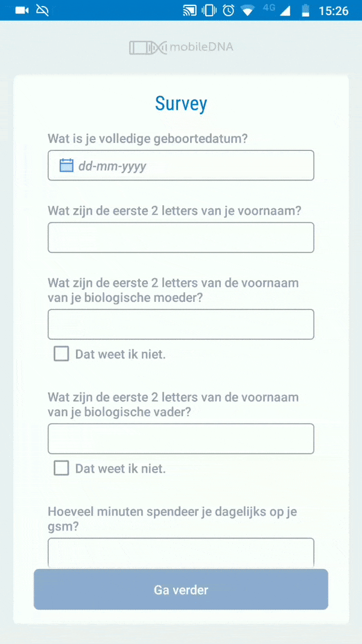Check 'Dat weet ik niet' under vader question
Screen dimensions: 362x644
click(61, 468)
